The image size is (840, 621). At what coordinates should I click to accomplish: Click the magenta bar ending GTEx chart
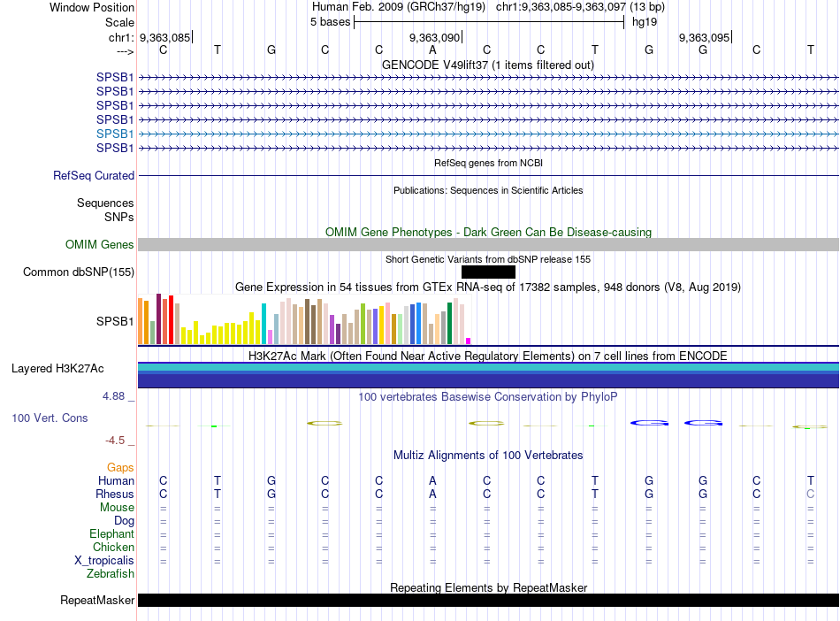click(469, 341)
